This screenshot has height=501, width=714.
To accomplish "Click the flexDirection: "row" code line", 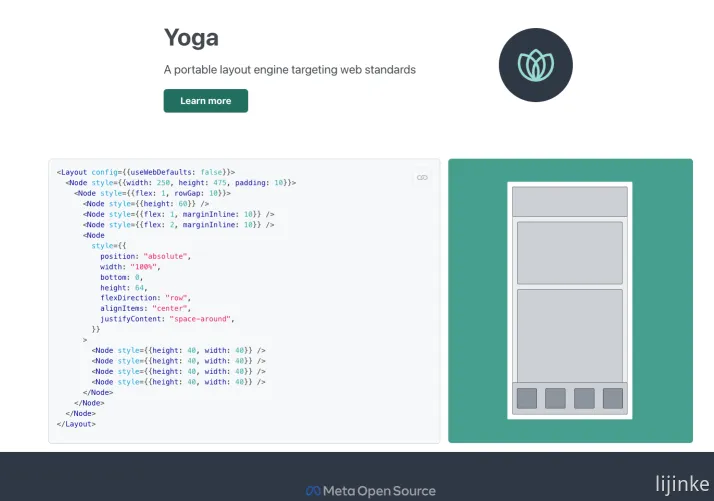I will pyautogui.click(x=145, y=298).
